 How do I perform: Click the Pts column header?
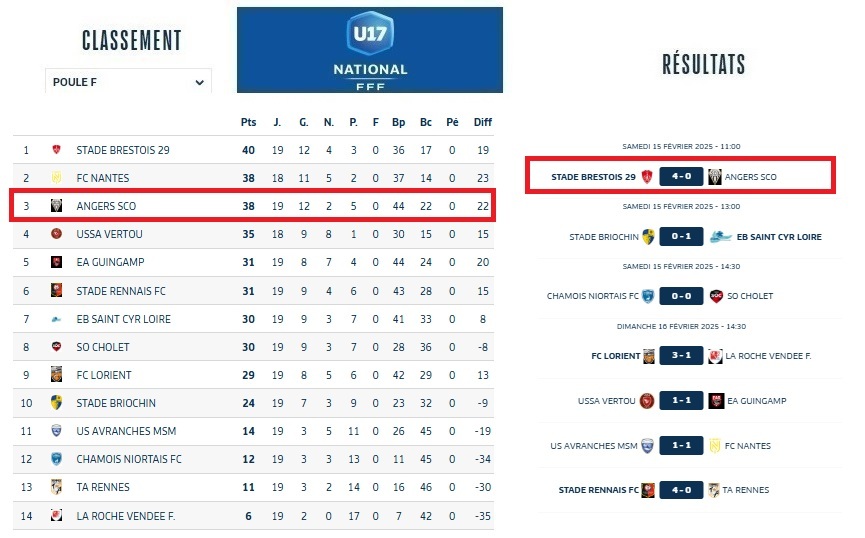tap(248, 122)
